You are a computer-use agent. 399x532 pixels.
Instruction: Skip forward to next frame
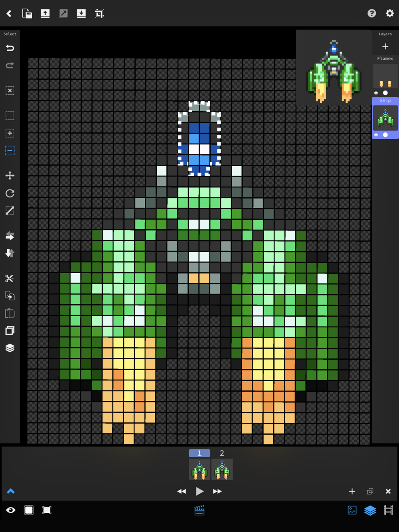coord(217,491)
